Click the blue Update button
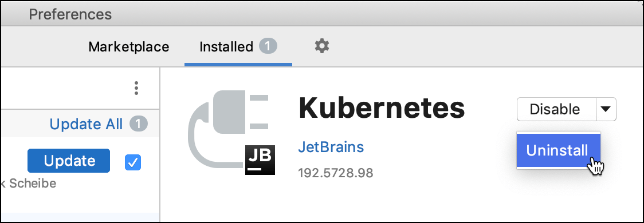The width and height of the screenshot is (644, 223). click(69, 161)
